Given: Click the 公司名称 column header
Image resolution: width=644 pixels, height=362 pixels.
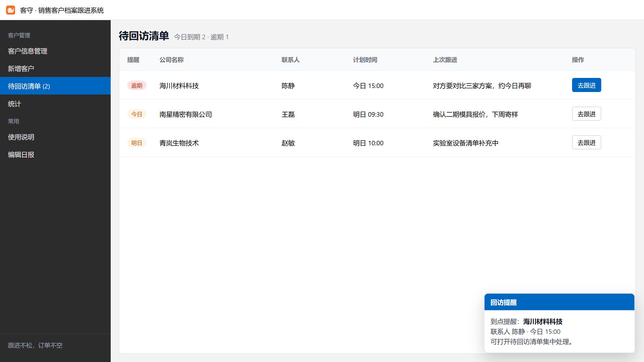Looking at the screenshot, I should click(172, 60).
